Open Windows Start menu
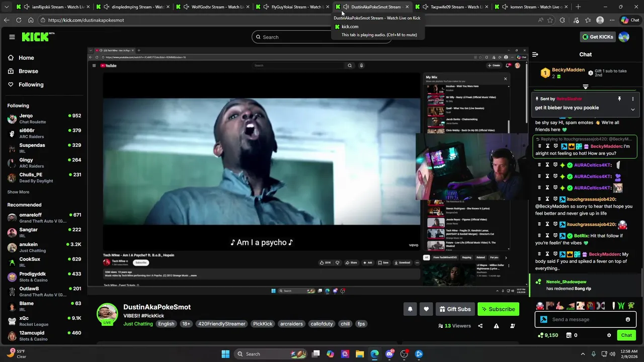The width and height of the screenshot is (644, 362). tap(225, 354)
